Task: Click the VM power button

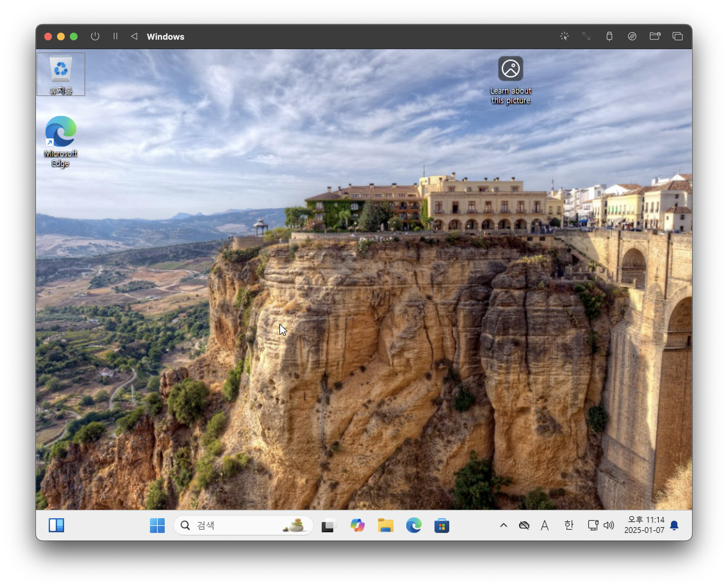Action: (x=95, y=36)
